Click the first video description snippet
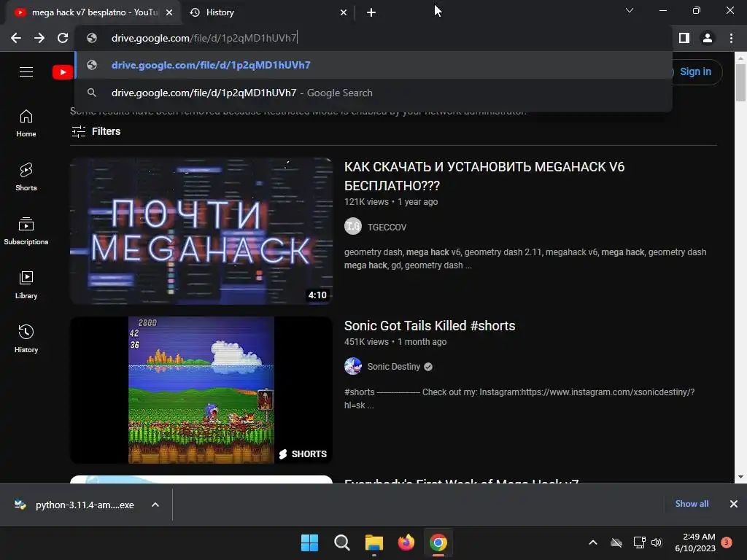This screenshot has height=560, width=747. coord(525,259)
